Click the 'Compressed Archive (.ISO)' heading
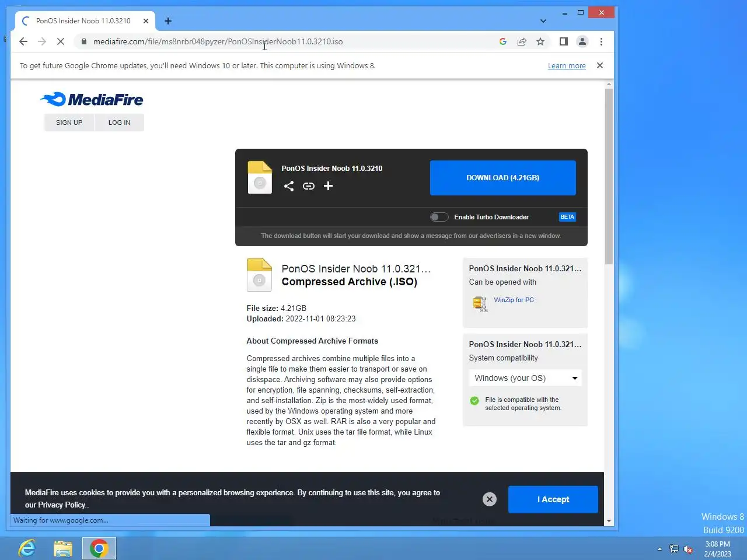The height and width of the screenshot is (560, 747). pos(350,282)
